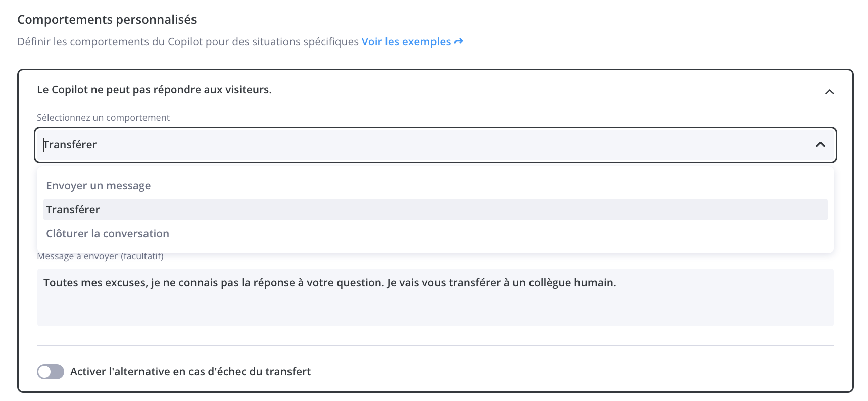Focus the Transférer behavior combo box field

click(x=435, y=145)
